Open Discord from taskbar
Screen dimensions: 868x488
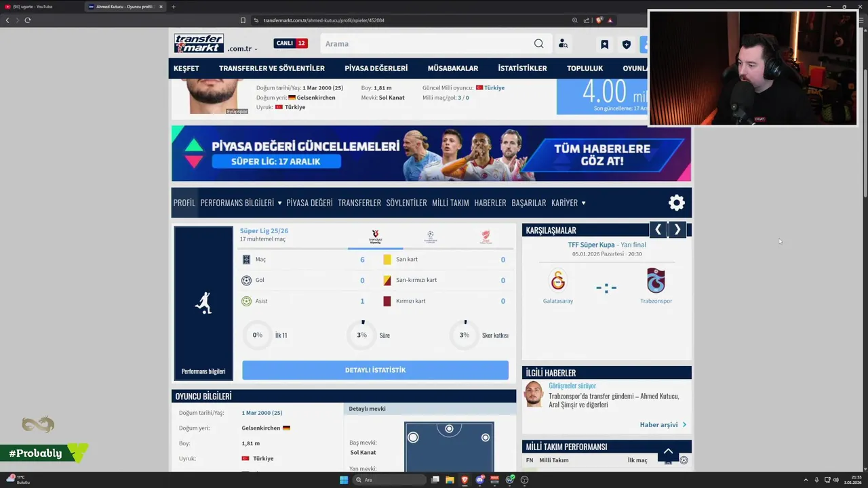coord(480,480)
